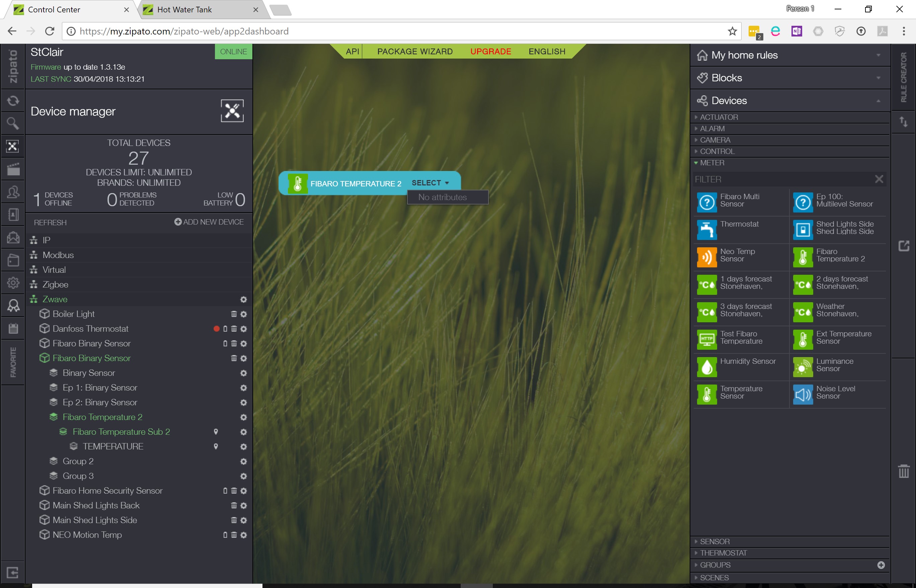Image resolution: width=916 pixels, height=588 pixels.
Task: Click the rule creator trash bin icon
Action: tap(903, 471)
